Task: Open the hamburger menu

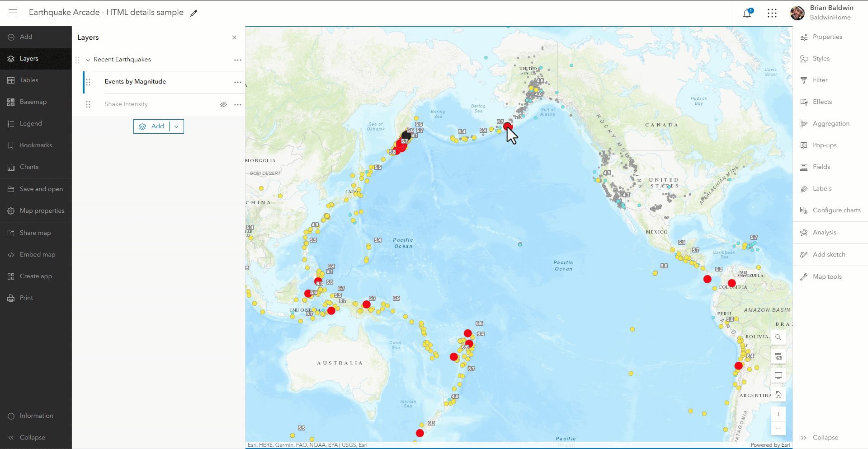Action: click(x=12, y=13)
